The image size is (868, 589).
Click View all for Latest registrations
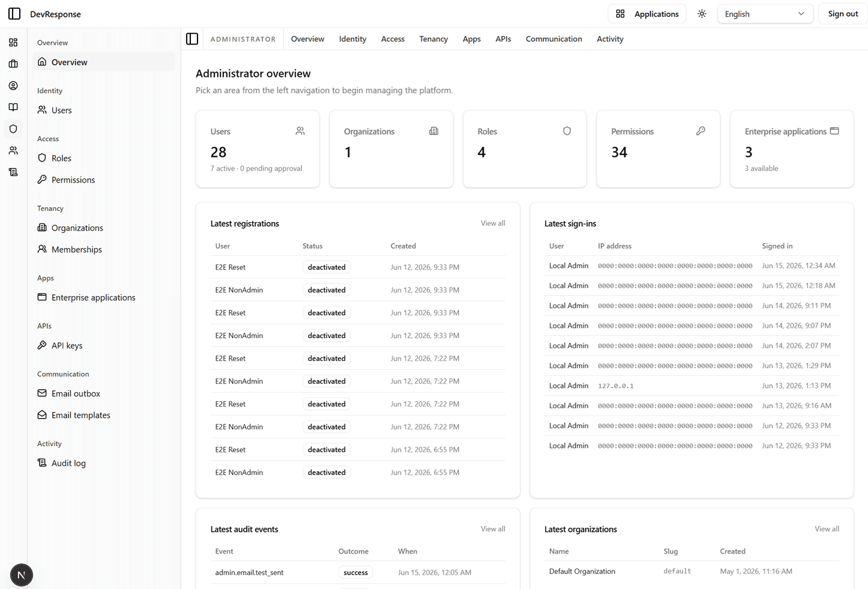pyautogui.click(x=493, y=223)
